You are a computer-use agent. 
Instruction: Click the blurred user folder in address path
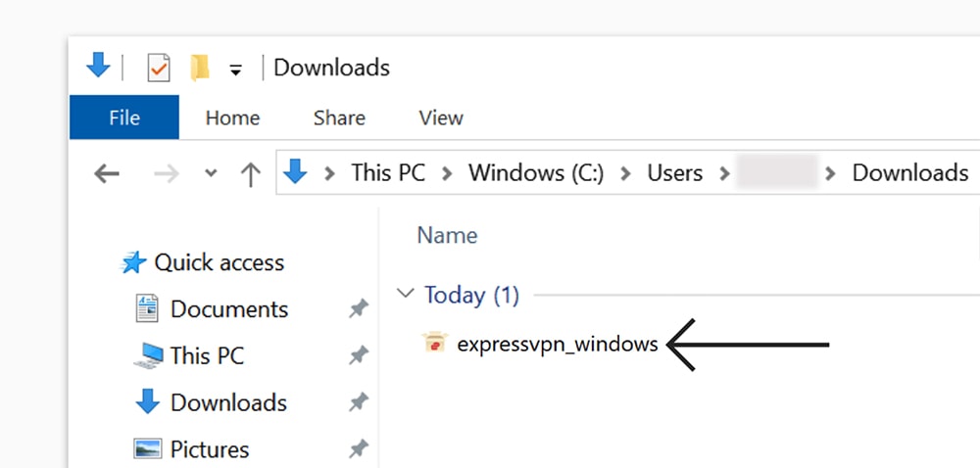(x=777, y=172)
